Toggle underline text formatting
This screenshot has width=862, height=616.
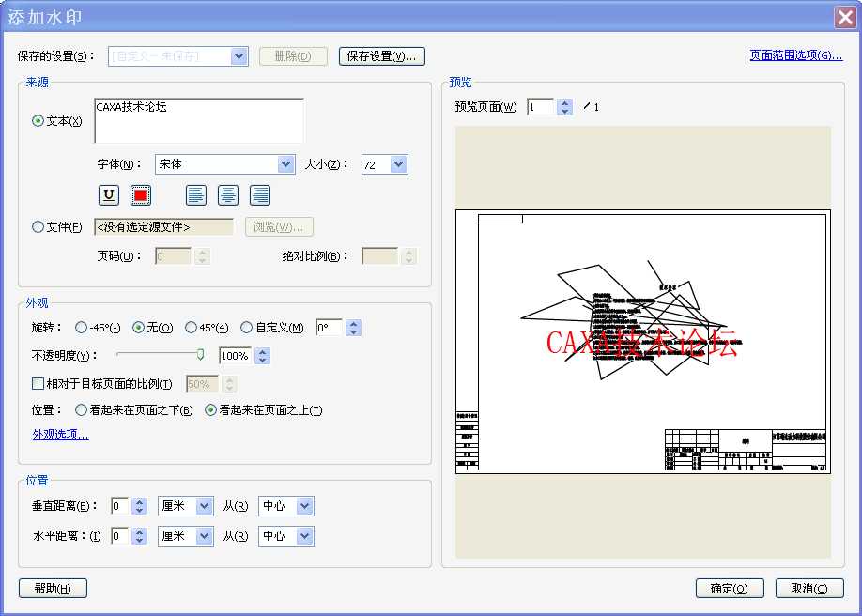pos(109,194)
